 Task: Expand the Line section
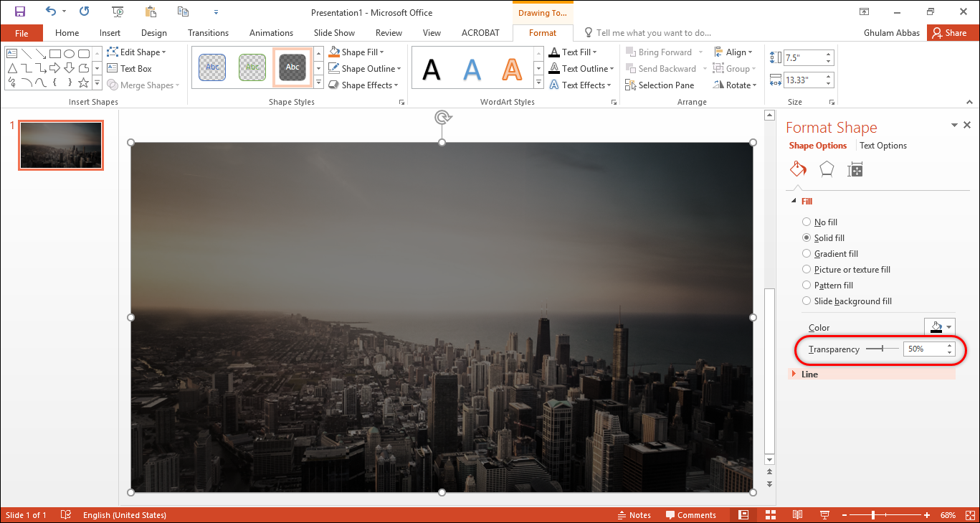pyautogui.click(x=809, y=374)
